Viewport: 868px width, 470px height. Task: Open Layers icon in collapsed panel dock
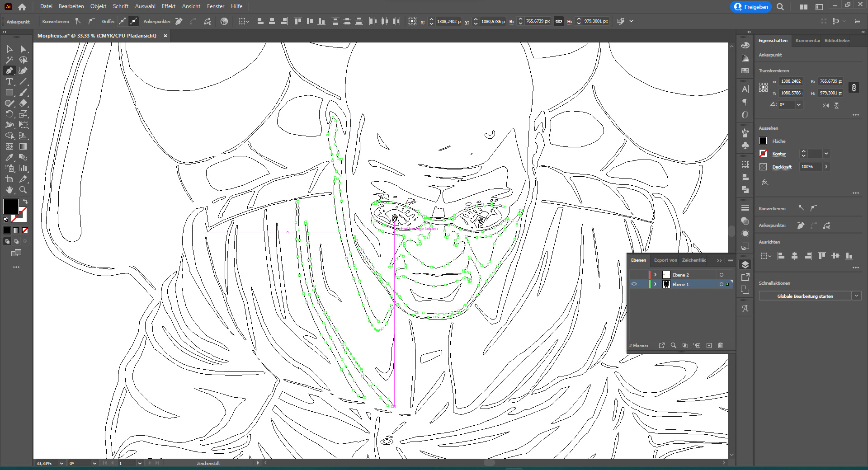745,265
